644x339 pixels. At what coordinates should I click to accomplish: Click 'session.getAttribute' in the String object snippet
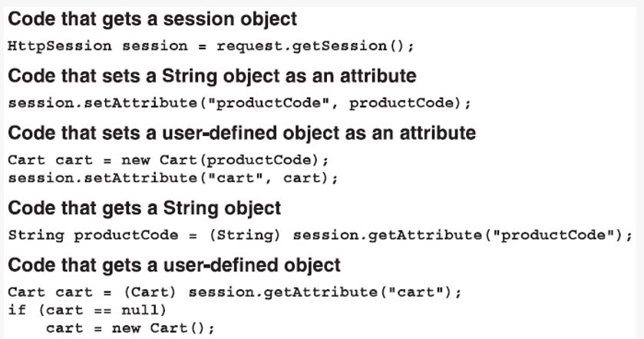click(388, 235)
